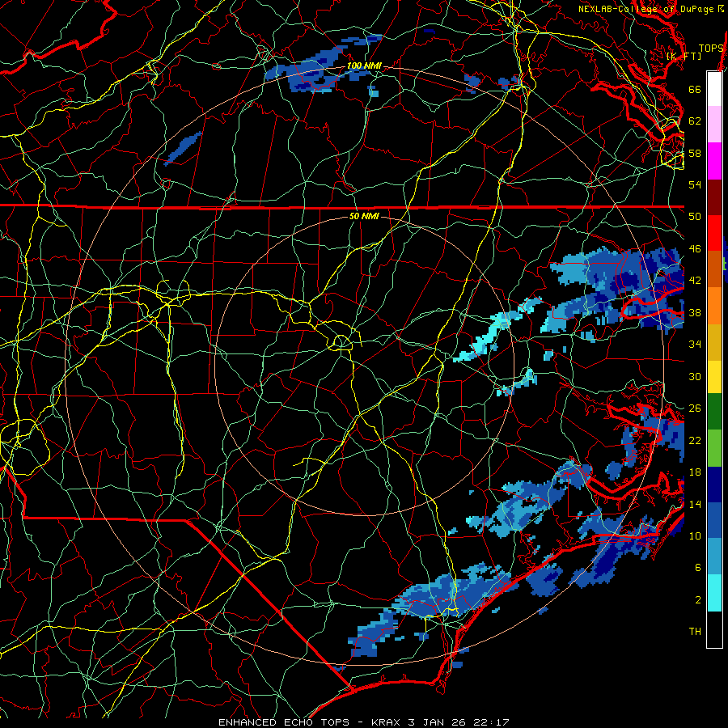Select the 10 legend value
728x728 pixels.
pyautogui.click(x=695, y=535)
